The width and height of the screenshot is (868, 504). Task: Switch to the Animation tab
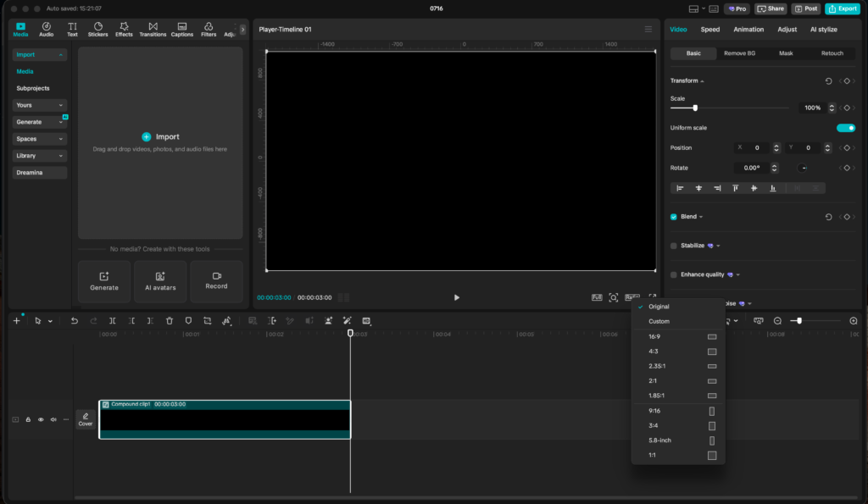(748, 30)
